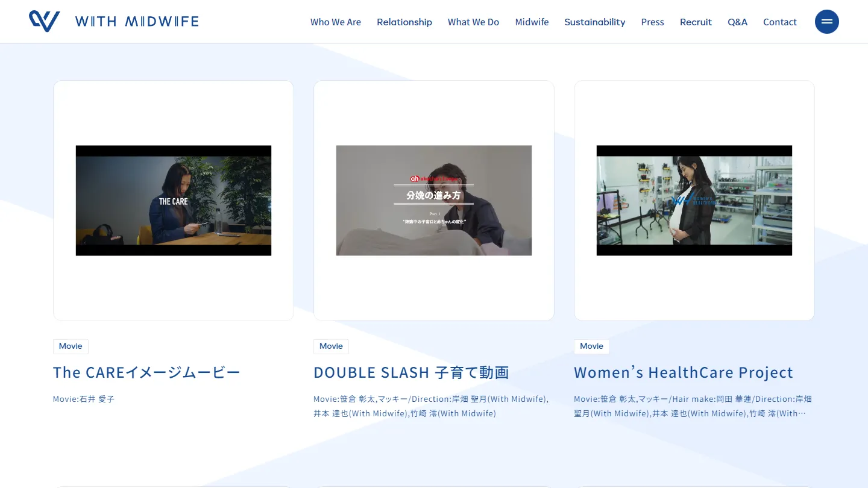Select What We Do in navigation
This screenshot has height=488, width=868.
[473, 22]
